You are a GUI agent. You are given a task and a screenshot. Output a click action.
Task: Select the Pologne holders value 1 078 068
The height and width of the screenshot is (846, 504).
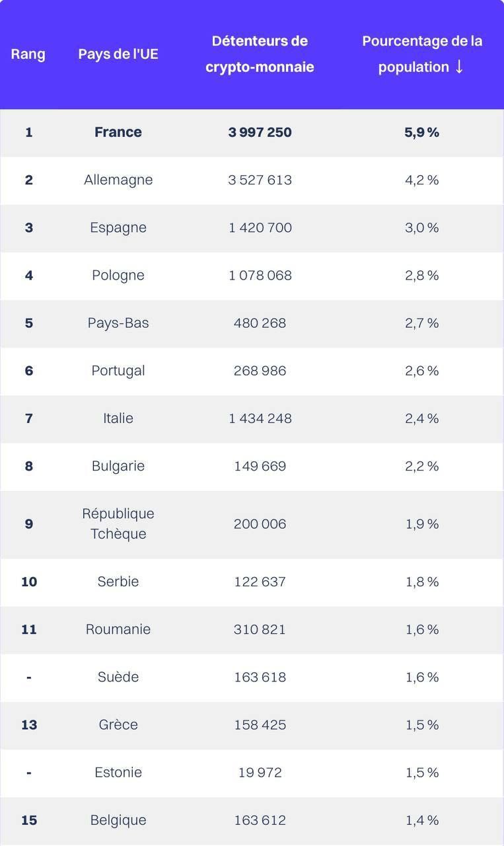pyautogui.click(x=260, y=275)
